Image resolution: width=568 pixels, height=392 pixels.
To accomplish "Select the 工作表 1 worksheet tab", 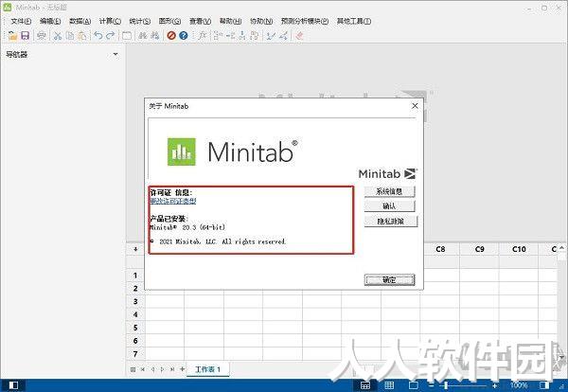I will pyautogui.click(x=207, y=369).
